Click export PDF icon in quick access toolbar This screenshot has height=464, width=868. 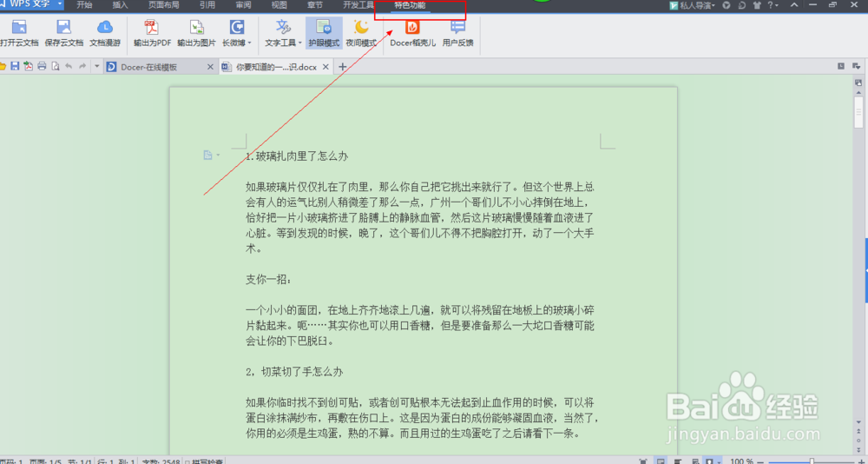[29, 67]
